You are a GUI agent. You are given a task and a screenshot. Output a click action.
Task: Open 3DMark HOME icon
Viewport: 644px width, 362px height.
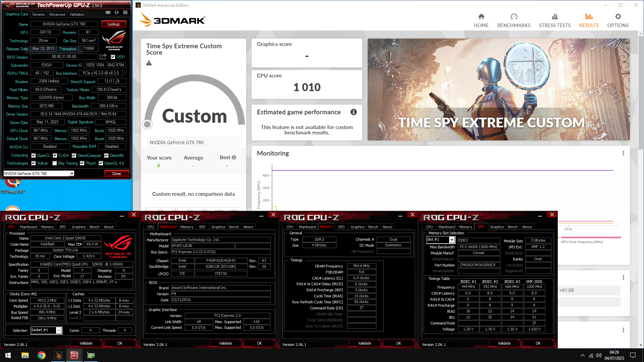(481, 16)
